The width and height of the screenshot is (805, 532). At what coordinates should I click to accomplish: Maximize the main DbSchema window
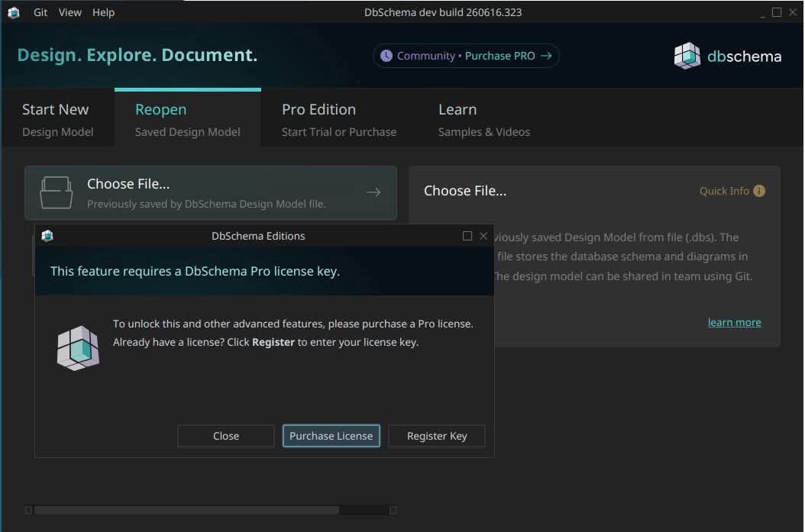point(777,12)
